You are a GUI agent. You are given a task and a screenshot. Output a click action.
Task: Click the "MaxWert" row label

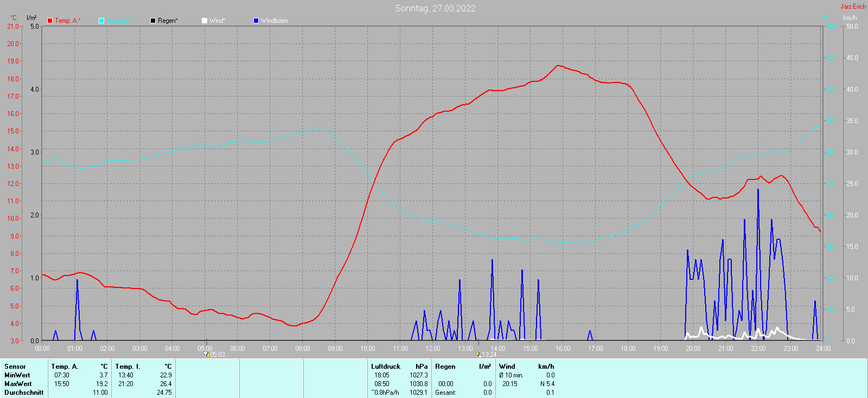pos(18,384)
